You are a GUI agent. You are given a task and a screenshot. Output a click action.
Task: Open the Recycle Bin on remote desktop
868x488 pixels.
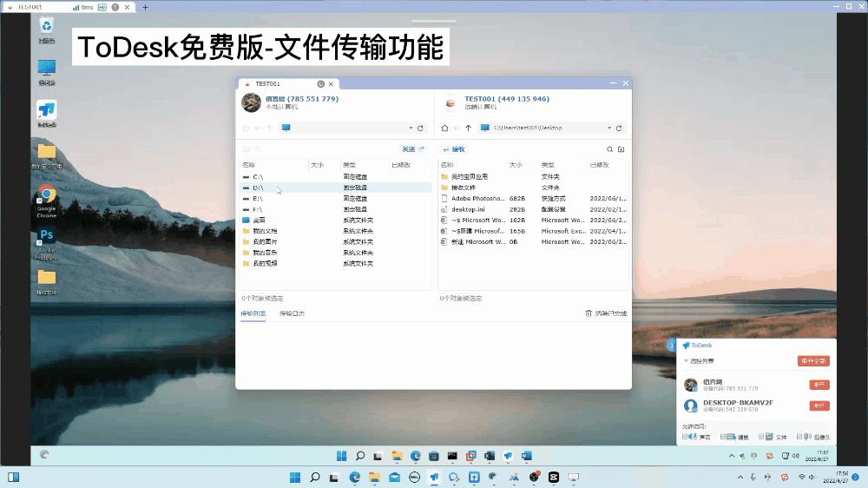(x=47, y=30)
